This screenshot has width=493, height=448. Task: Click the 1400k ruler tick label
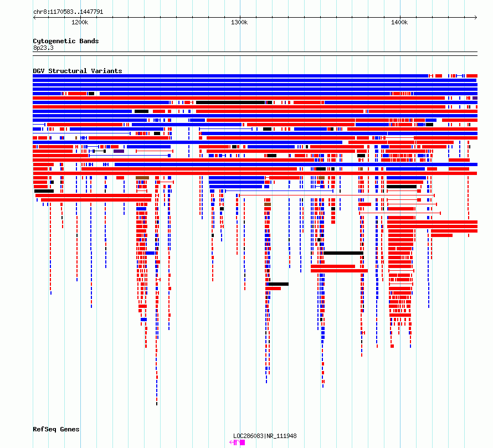click(399, 22)
